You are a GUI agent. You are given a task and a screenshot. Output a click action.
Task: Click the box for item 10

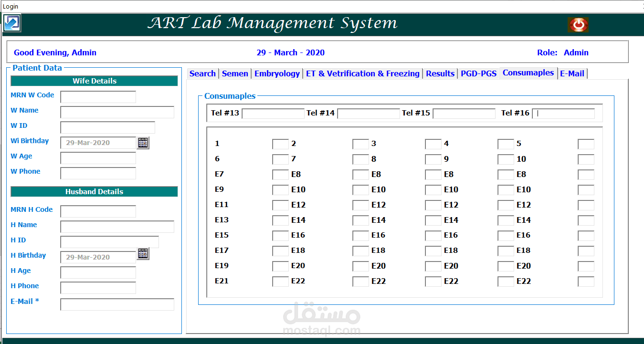click(586, 159)
